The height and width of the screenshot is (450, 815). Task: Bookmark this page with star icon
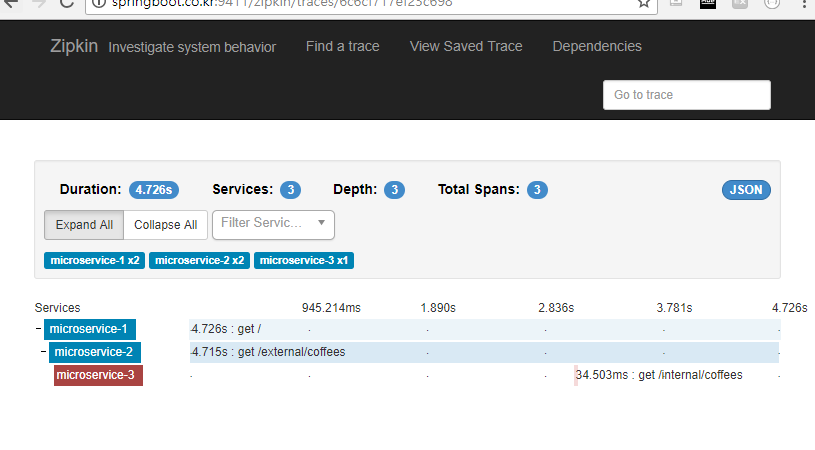click(x=643, y=4)
